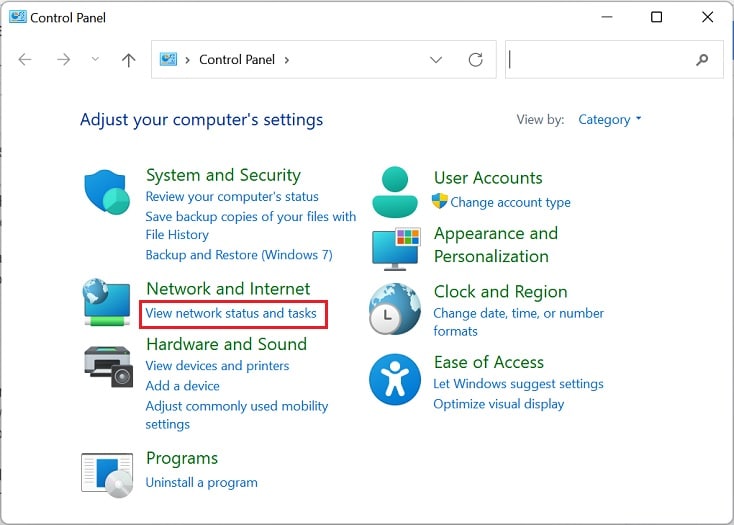Viewport: 734px width, 525px height.
Task: Minimize the Control Panel window
Action: pos(607,17)
